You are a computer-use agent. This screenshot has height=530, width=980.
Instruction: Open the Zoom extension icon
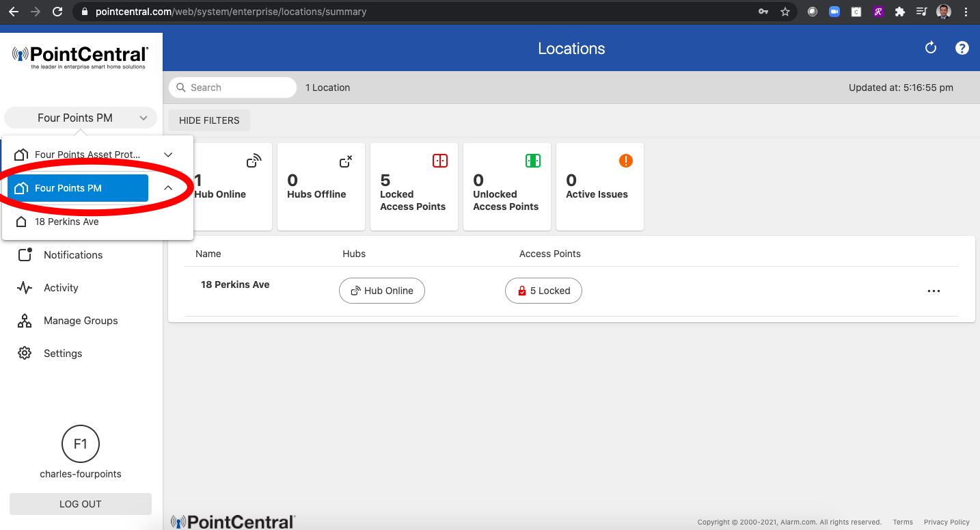(x=834, y=12)
